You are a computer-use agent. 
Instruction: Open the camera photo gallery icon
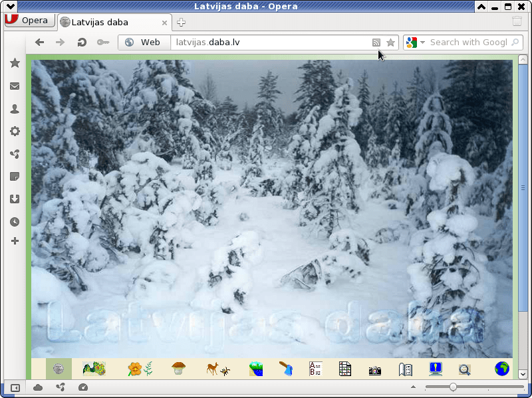[x=375, y=371]
